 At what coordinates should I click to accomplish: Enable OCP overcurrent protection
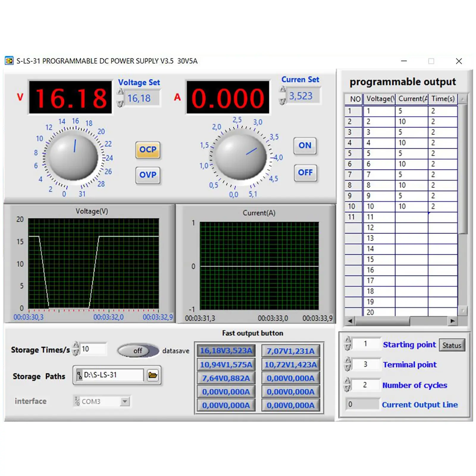click(148, 150)
